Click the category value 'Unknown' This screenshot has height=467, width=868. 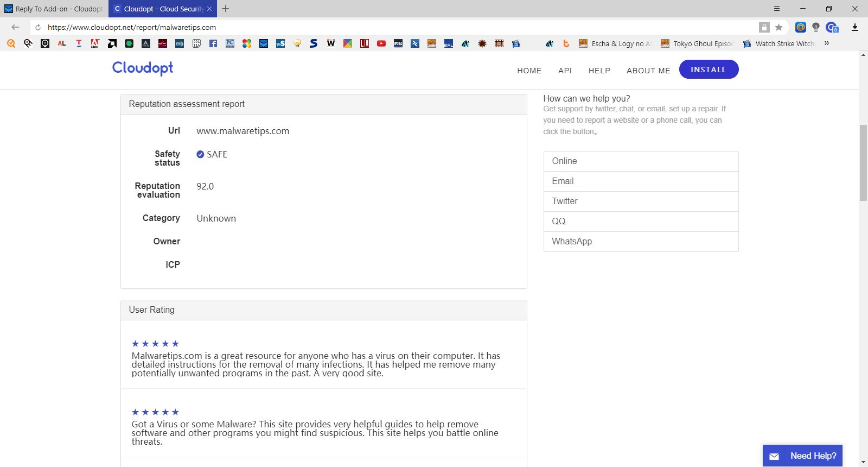pos(216,218)
